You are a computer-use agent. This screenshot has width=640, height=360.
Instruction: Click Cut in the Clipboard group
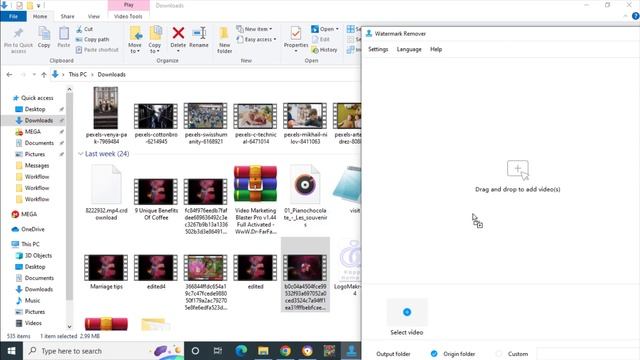[x=85, y=29]
